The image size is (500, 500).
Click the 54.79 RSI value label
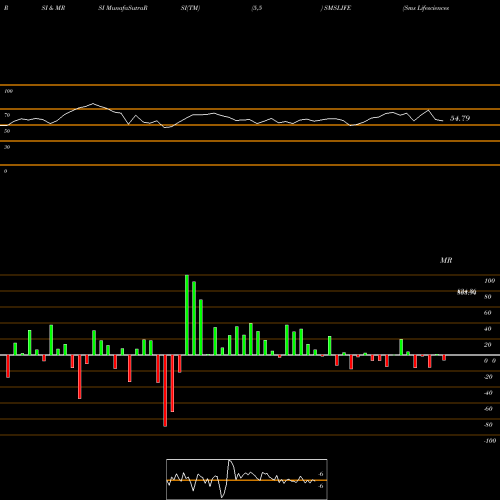460,118
